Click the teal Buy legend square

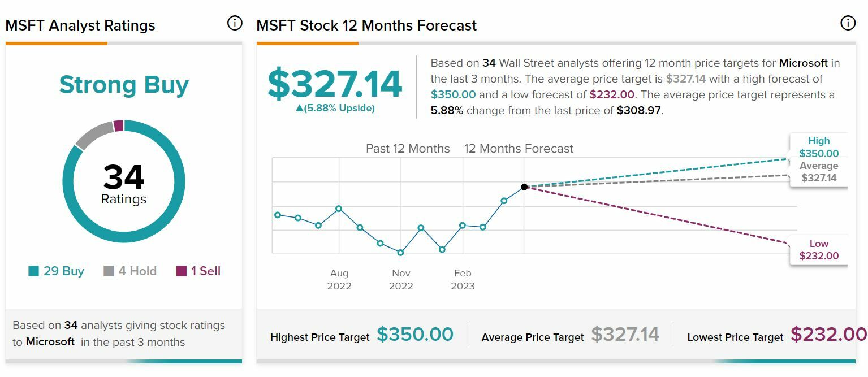(x=34, y=271)
